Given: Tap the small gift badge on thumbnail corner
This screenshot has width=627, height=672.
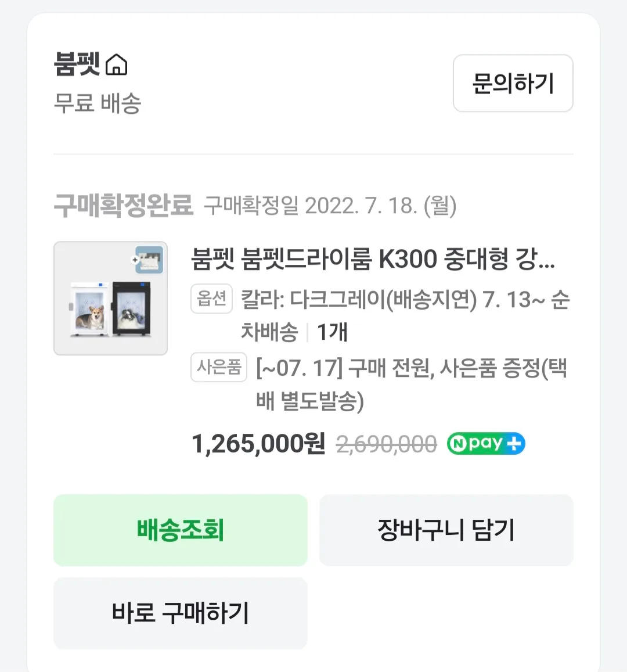Looking at the screenshot, I should [149, 260].
